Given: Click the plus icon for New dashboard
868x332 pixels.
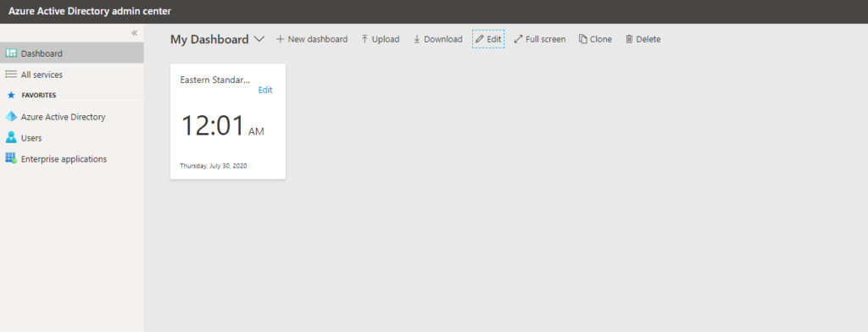Looking at the screenshot, I should tap(280, 39).
